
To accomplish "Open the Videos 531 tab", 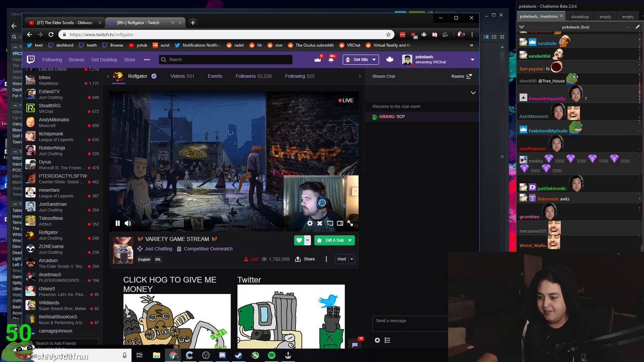I will pyautogui.click(x=182, y=76).
